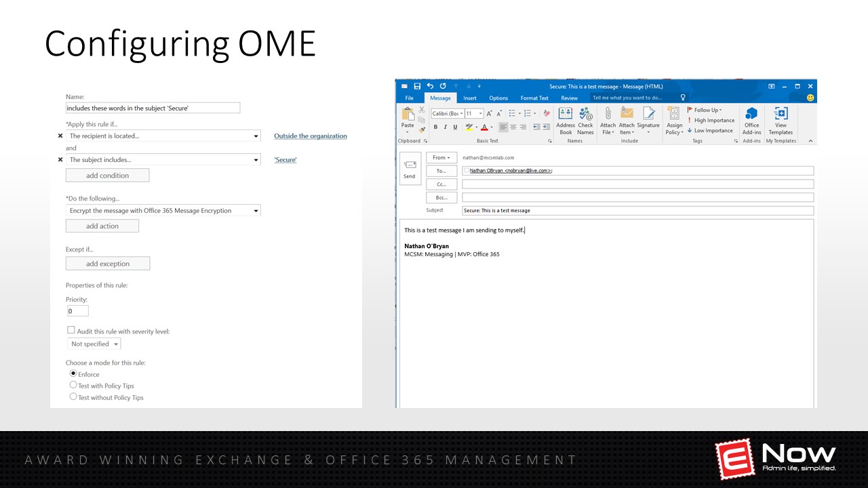Click the Check Names icon
This screenshot has width=868, height=488.
[x=585, y=121]
